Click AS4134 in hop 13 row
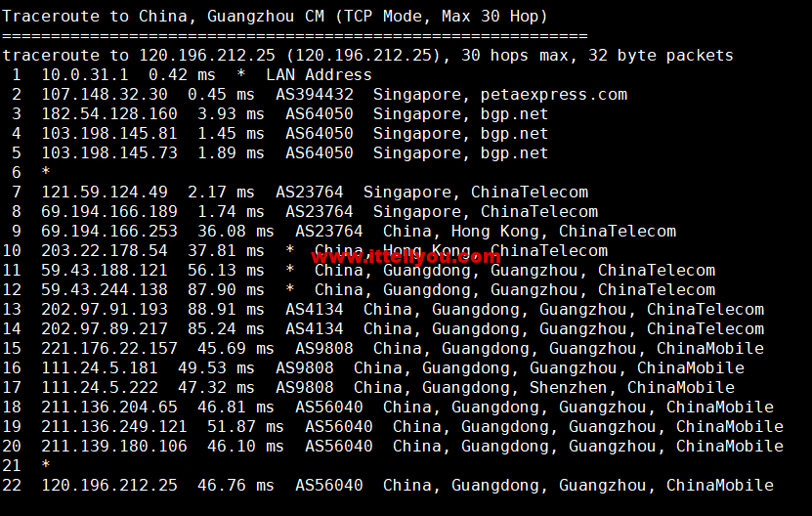The height and width of the screenshot is (516, 812). pos(315,309)
